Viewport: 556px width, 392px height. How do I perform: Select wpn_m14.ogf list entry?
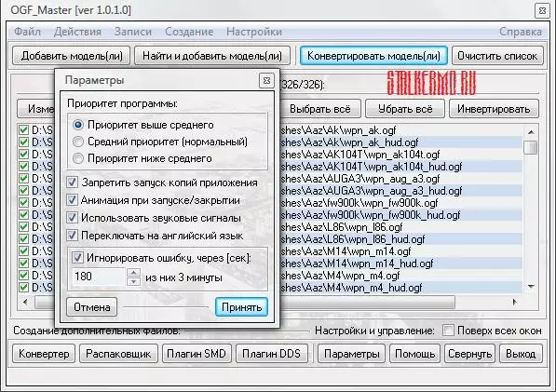click(400, 251)
